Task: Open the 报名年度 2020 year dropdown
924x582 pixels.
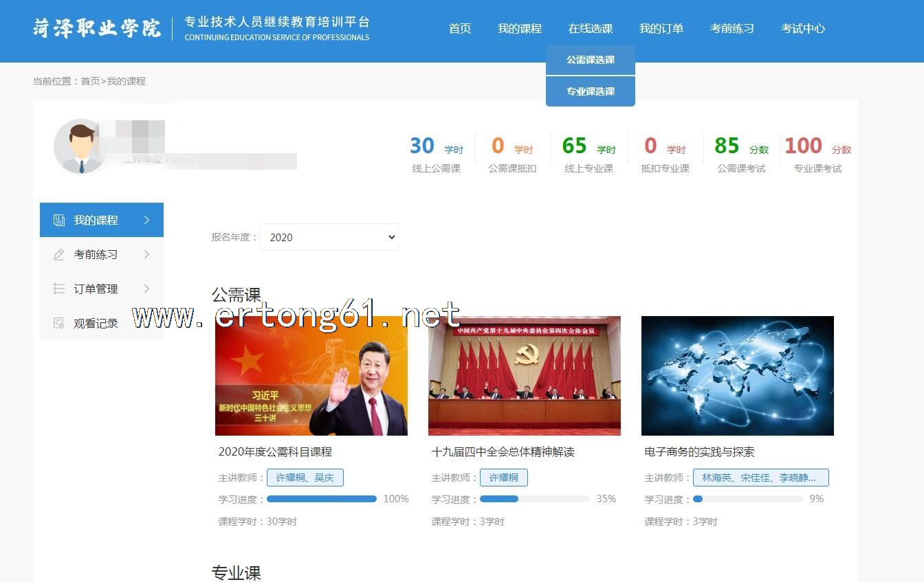Action: click(329, 237)
